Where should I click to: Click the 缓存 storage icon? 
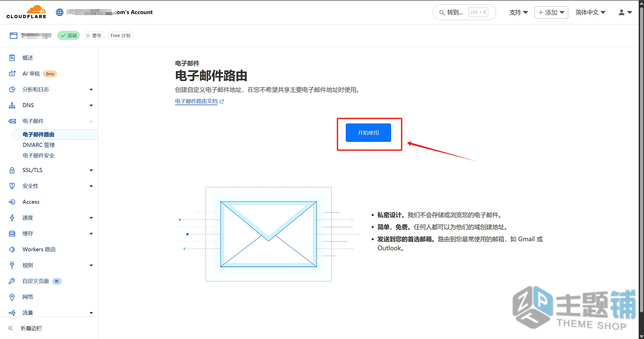[x=12, y=234]
